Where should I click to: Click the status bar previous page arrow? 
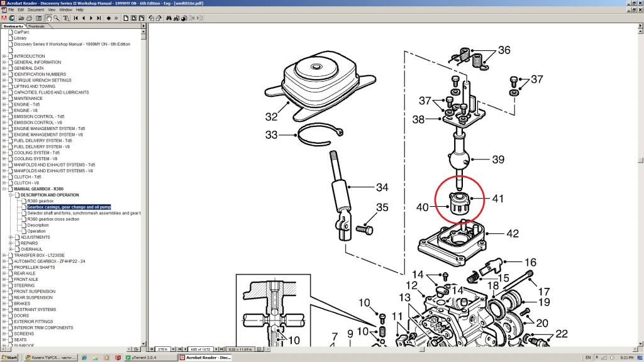point(186,349)
